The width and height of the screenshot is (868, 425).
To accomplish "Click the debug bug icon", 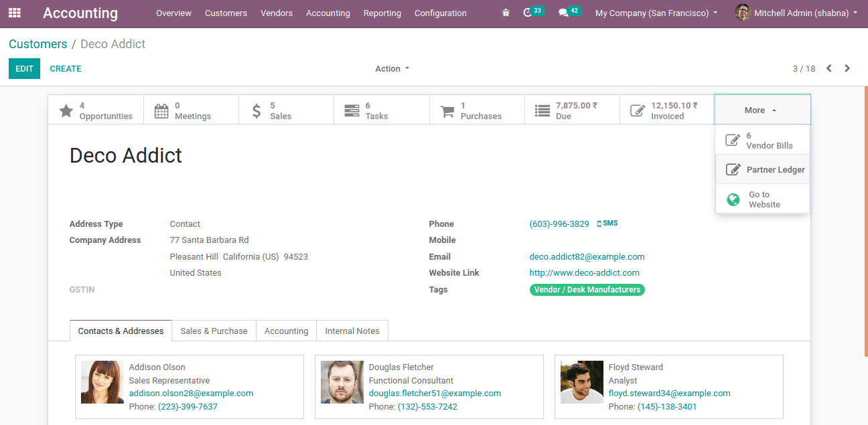I will [506, 13].
